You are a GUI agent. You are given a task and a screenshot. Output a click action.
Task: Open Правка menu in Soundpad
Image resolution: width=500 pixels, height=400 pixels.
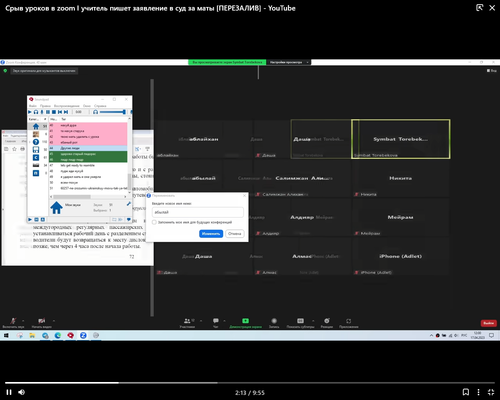45,106
